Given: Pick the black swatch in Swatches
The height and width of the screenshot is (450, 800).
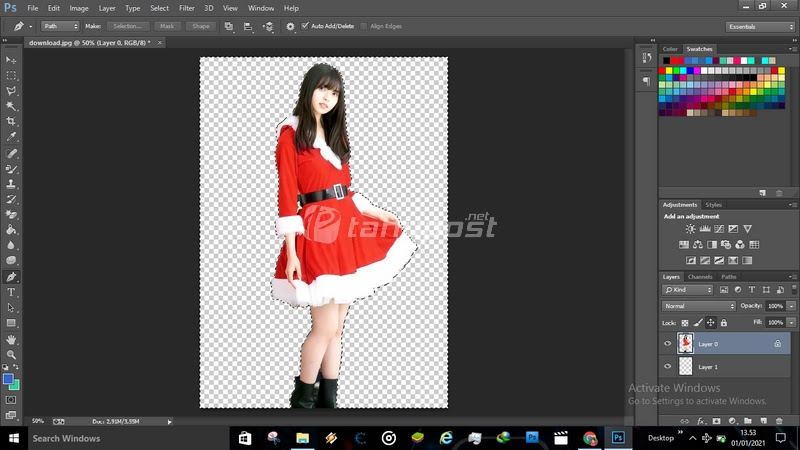Looking at the screenshot, I should click(666, 61).
